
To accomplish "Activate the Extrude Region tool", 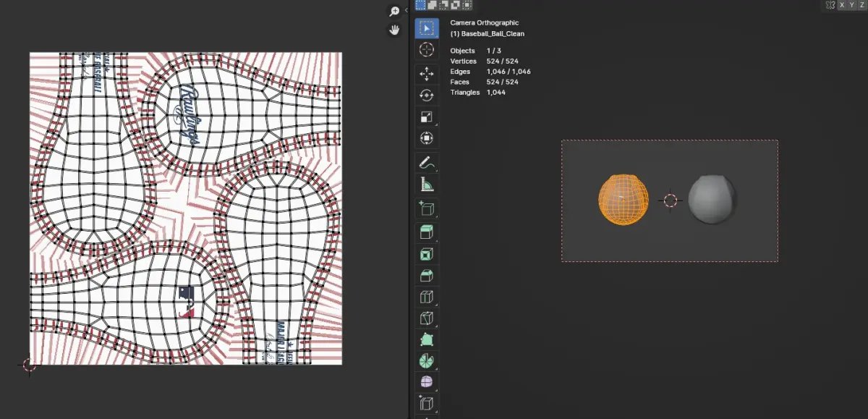I will (426, 232).
